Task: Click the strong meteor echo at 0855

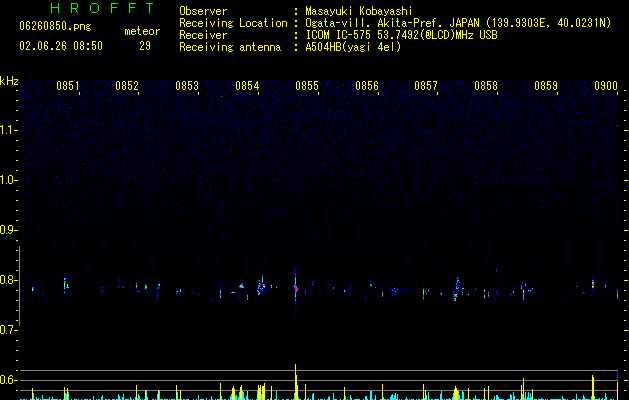Action: (x=296, y=289)
